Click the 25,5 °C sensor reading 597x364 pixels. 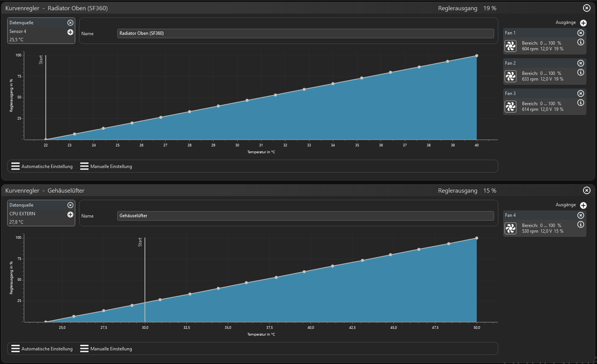point(16,40)
